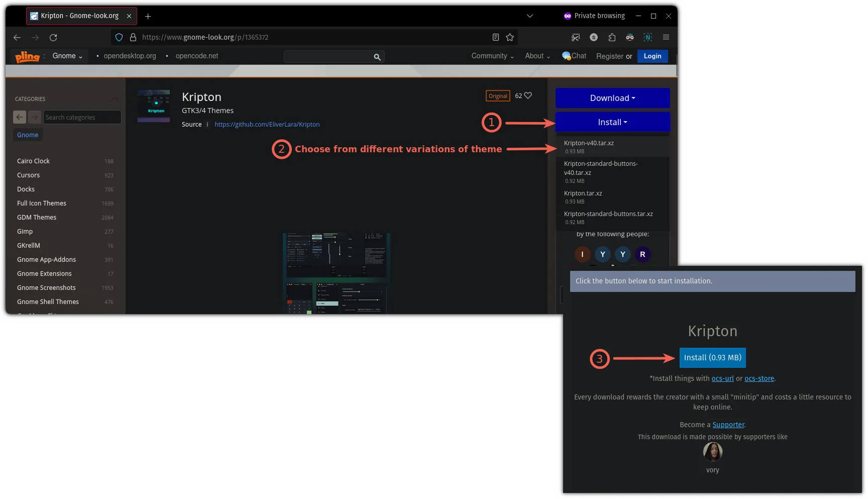
Task: Expand the Download dropdown button
Action: tap(612, 98)
